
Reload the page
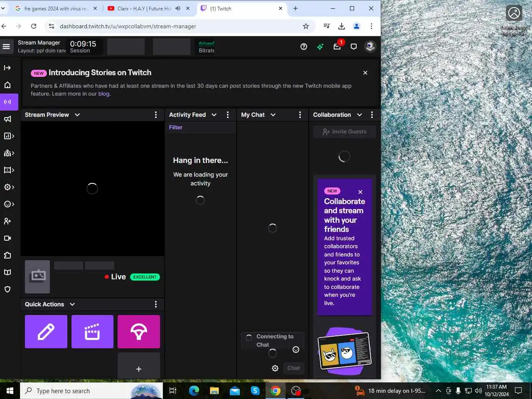click(34, 26)
